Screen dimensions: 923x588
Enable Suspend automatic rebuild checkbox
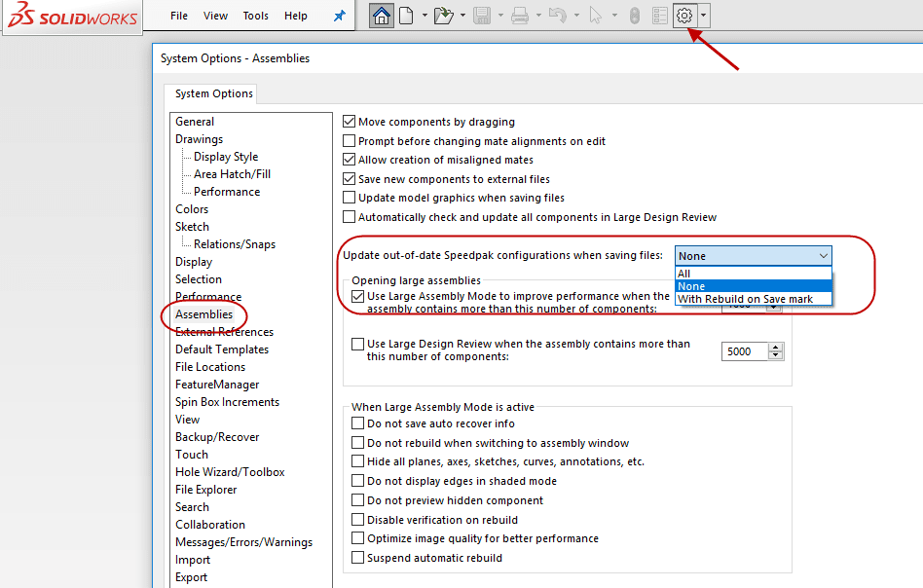coord(357,558)
